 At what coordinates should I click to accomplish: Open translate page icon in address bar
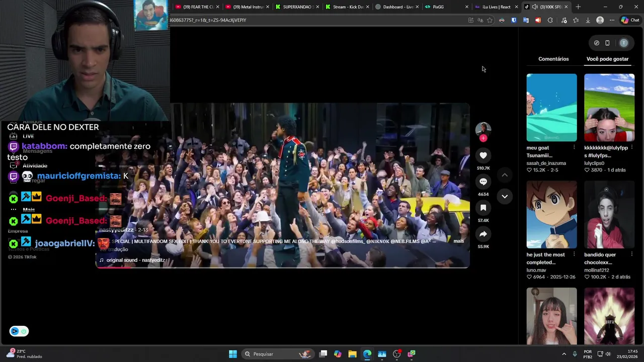(x=480, y=20)
